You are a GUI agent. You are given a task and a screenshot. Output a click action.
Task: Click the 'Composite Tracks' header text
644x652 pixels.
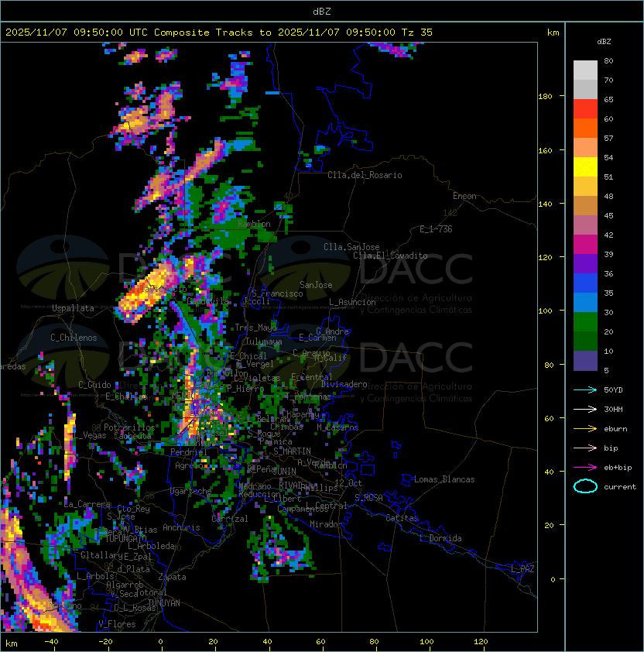click(x=204, y=33)
